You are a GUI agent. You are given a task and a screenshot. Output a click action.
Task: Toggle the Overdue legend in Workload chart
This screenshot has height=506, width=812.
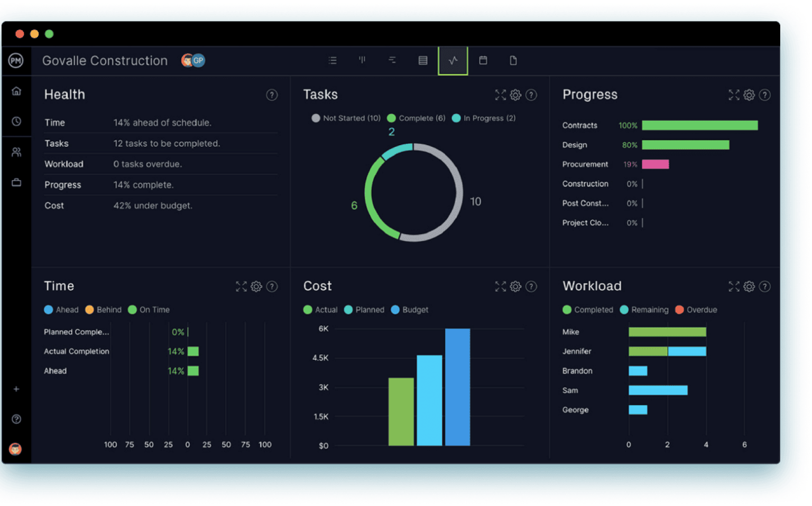(x=696, y=310)
